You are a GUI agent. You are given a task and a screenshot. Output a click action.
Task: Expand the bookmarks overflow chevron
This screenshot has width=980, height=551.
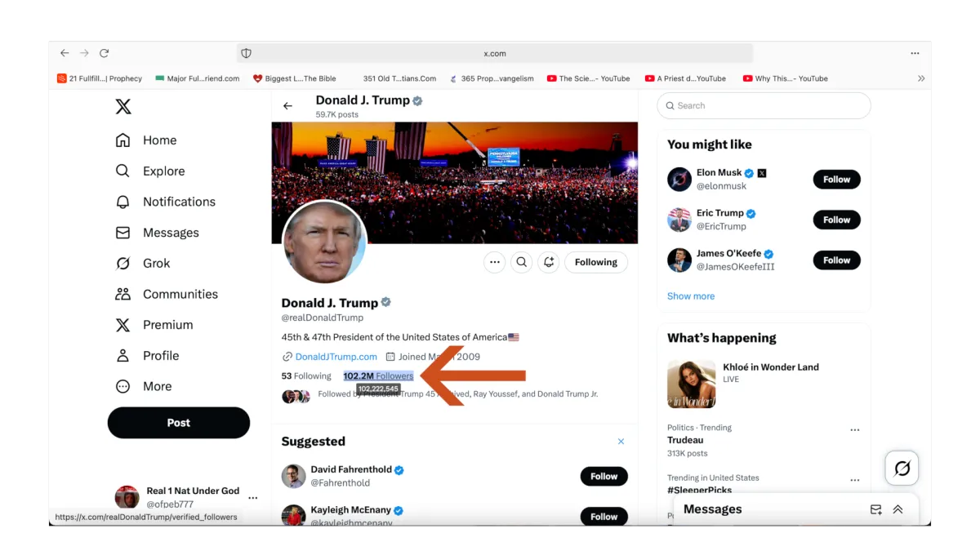coord(921,78)
